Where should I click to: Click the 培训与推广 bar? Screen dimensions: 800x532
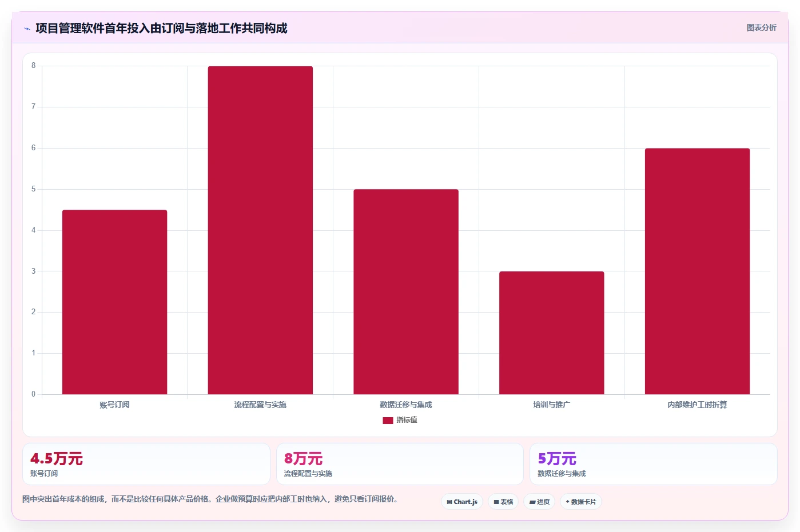click(x=552, y=333)
